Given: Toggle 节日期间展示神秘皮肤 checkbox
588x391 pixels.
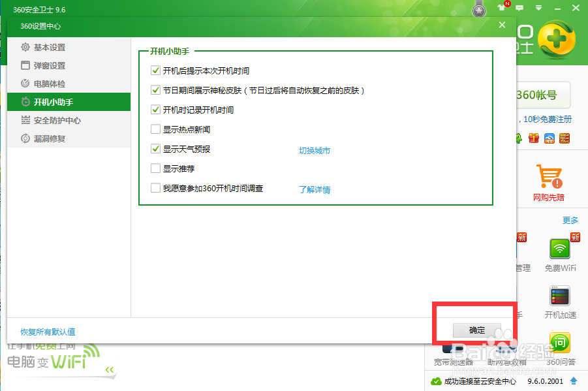Looking at the screenshot, I should tap(155, 90).
